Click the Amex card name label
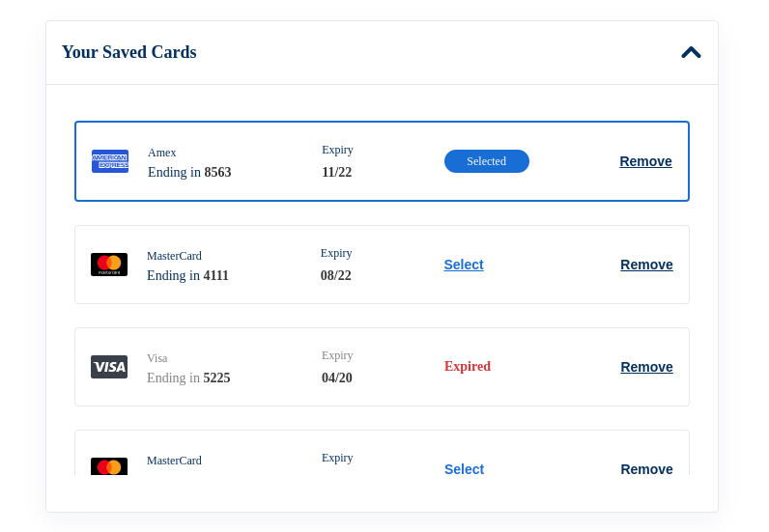 [x=162, y=153]
